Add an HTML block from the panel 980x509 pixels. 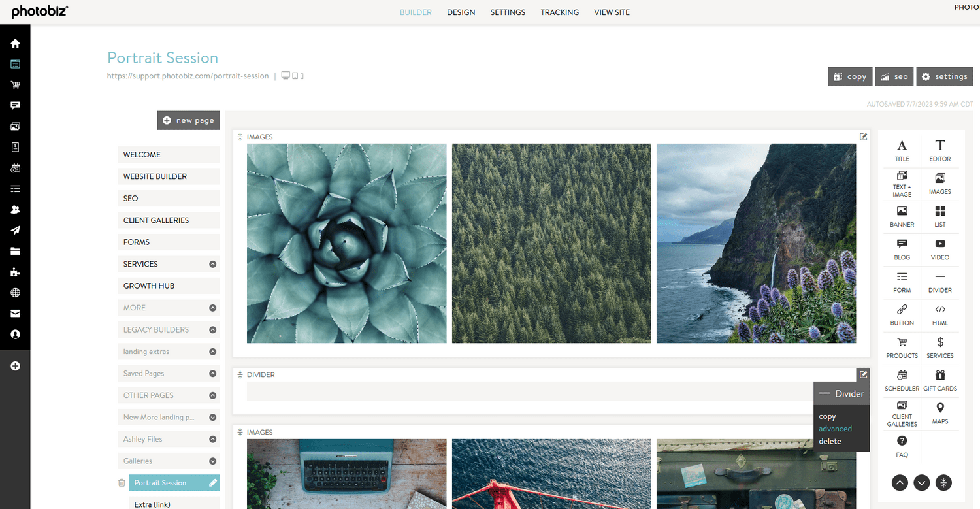[939, 315]
